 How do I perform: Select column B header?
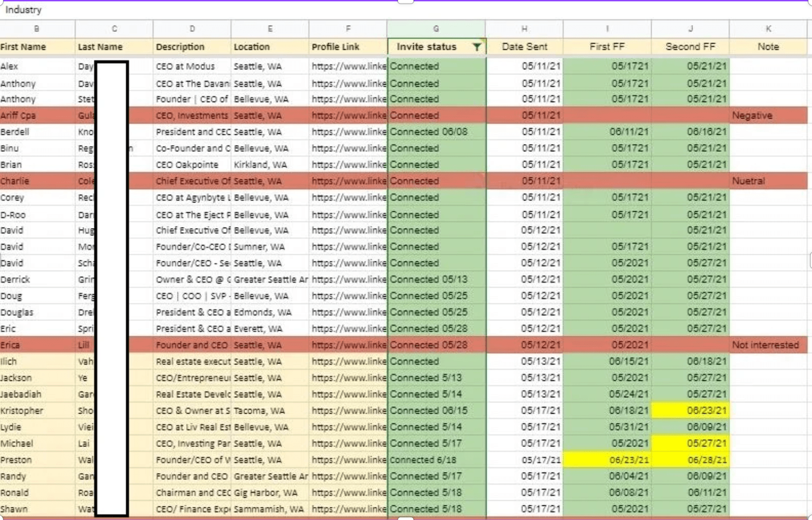37,29
